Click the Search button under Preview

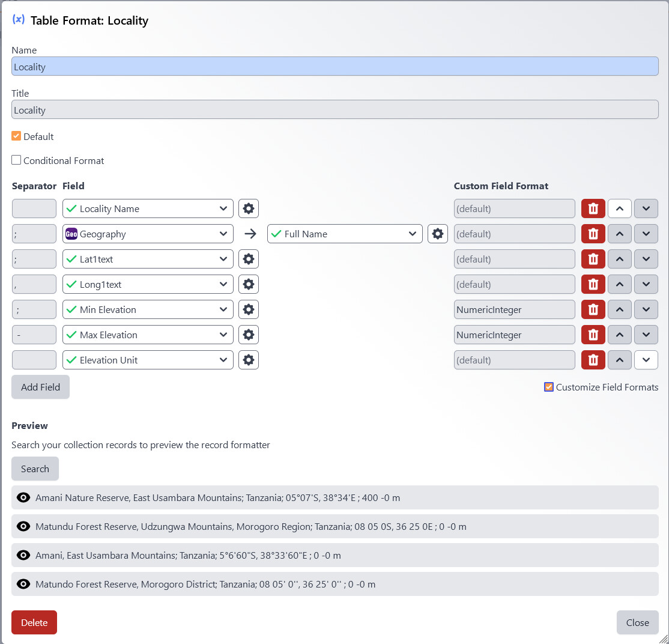pos(35,469)
